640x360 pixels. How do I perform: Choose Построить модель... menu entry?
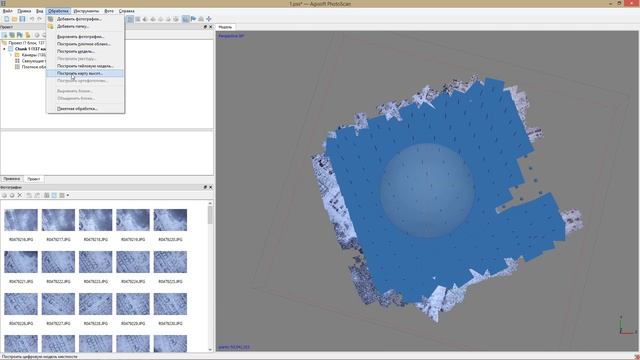(x=85, y=51)
